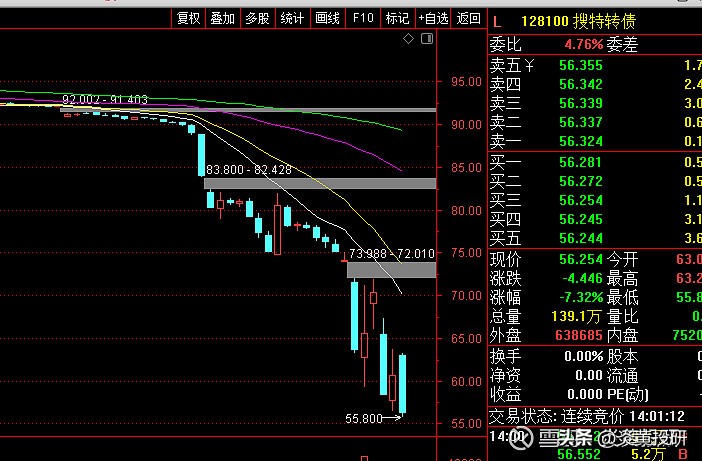Click the 60.00 price axis label
Screen dimensions: 702x461
point(466,381)
